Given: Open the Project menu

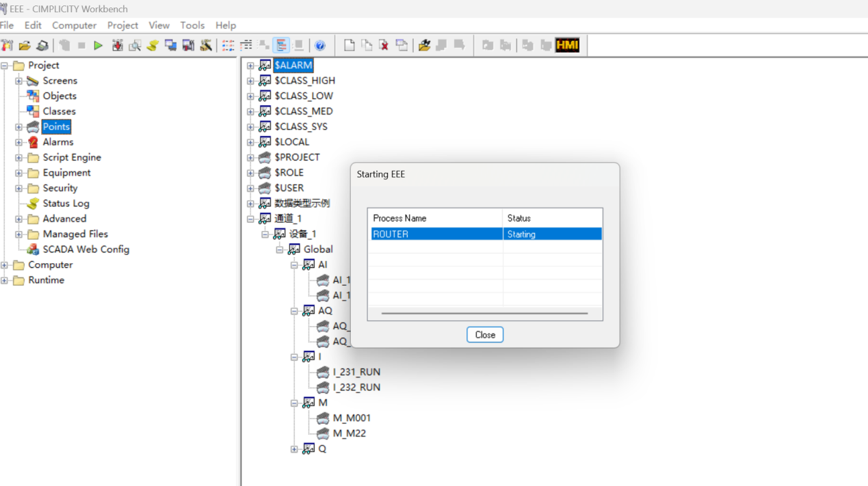Looking at the screenshot, I should (123, 25).
